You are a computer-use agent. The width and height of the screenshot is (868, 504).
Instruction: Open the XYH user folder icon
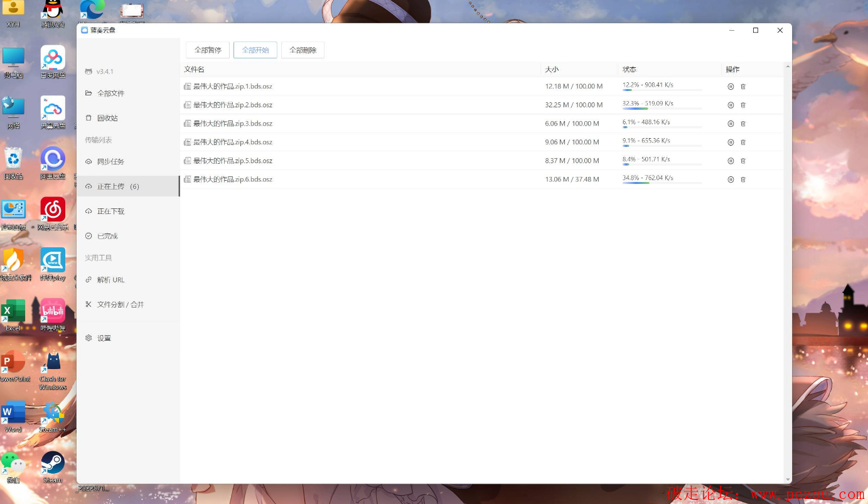(13, 14)
